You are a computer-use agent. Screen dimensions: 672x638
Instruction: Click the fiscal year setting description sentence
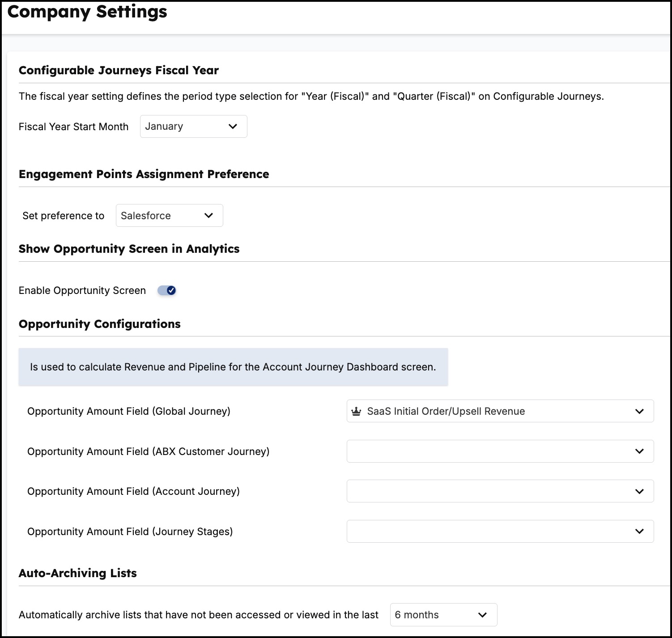[311, 96]
